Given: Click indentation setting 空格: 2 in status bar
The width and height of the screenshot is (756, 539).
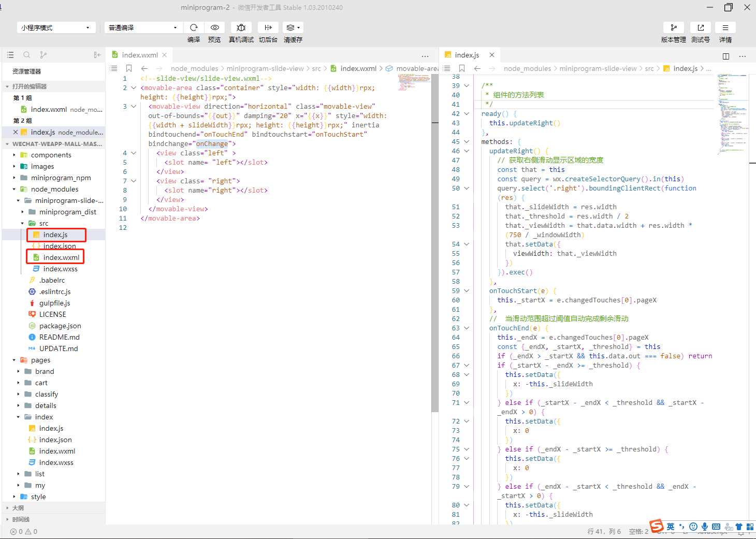Looking at the screenshot, I should [x=638, y=531].
